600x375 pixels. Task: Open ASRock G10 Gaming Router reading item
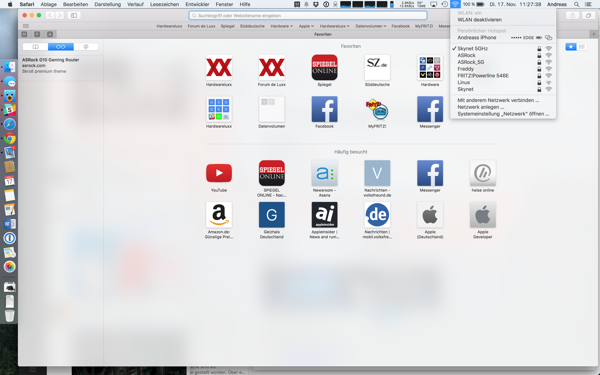60,65
